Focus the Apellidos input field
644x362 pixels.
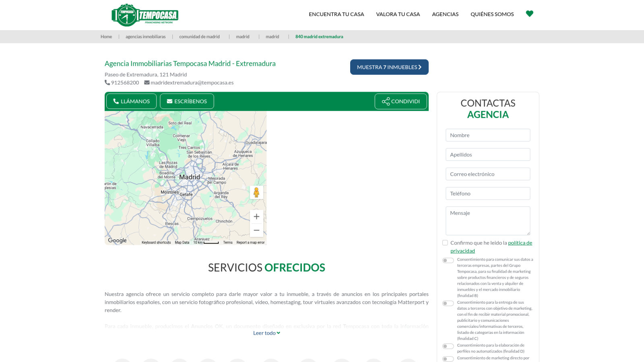[x=488, y=154]
